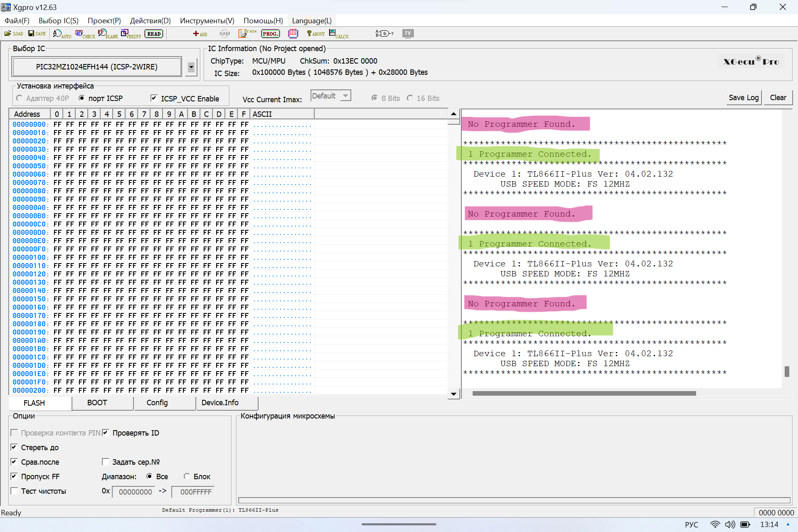Click the PROG. program toolbar icon
Screen dimensions: 798x532
point(270,34)
